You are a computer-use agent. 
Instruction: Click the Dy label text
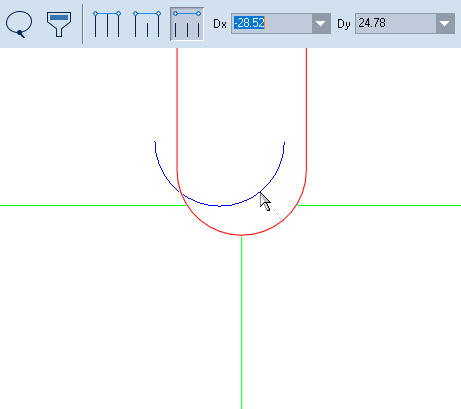pos(344,25)
